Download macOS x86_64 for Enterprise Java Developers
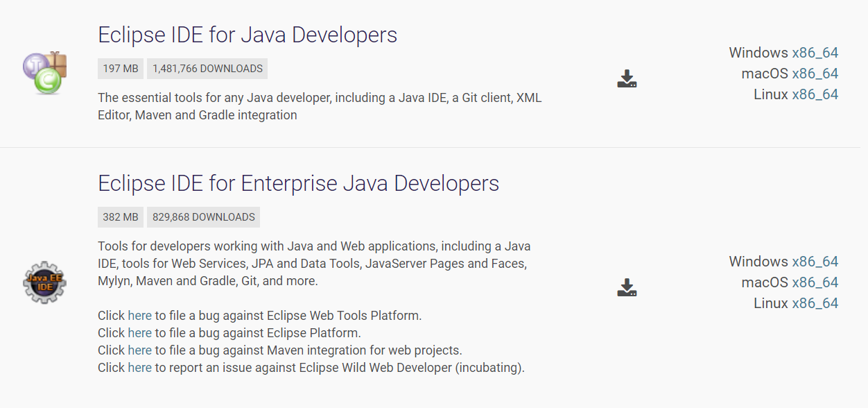The height and width of the screenshot is (408, 868). [815, 282]
